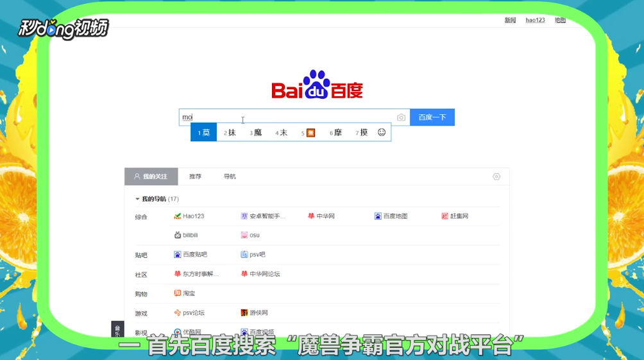Image resolution: width=644 pixels, height=360 pixels.
Task: Click the 综合 category label
Action: tap(141, 217)
